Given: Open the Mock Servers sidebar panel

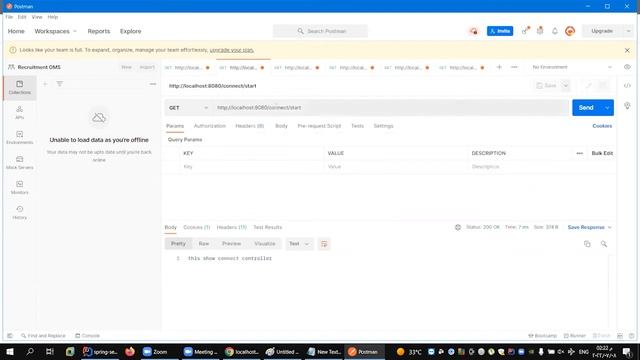Looking at the screenshot, I should 20,162.
